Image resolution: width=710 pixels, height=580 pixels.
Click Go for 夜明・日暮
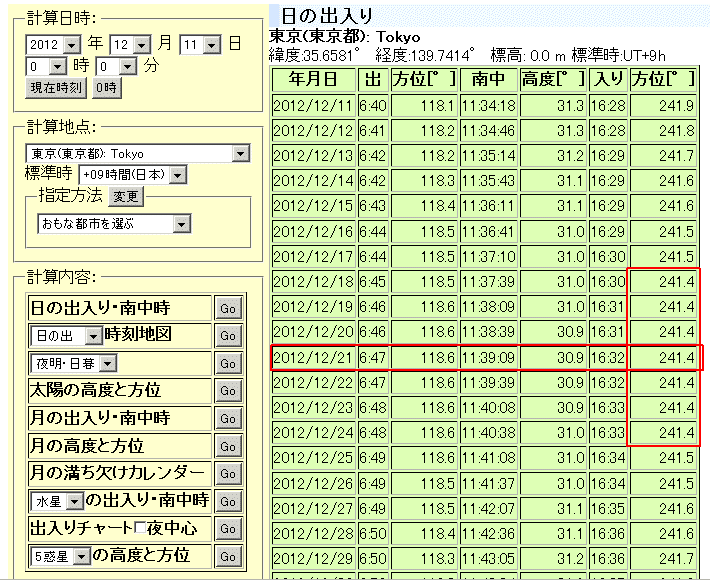coord(228,363)
